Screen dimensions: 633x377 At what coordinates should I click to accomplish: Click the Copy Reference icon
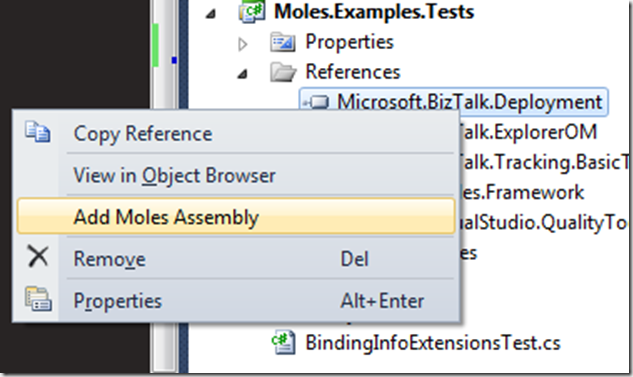click(38, 132)
